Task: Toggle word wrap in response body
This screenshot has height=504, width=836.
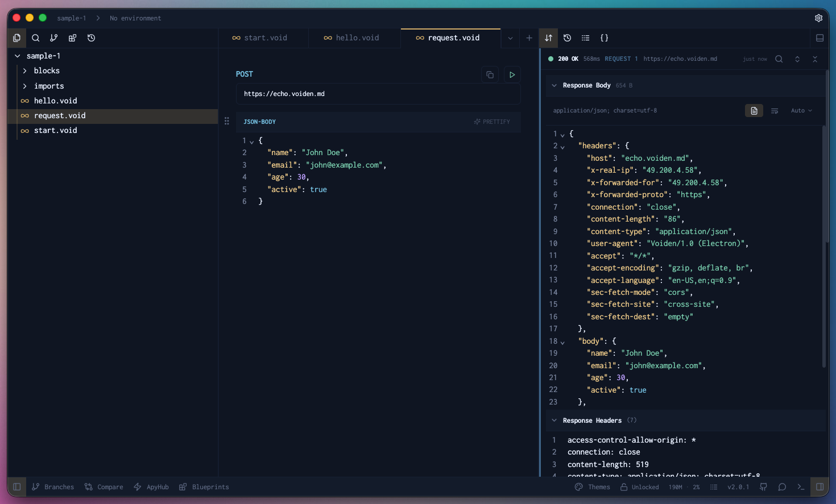Action: point(775,111)
